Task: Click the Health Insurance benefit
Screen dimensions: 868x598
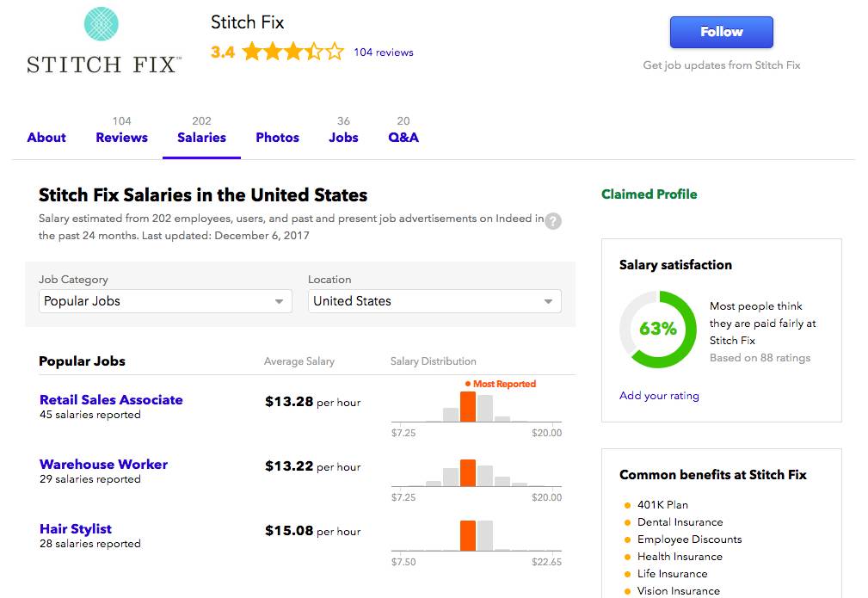Action: pos(680,557)
